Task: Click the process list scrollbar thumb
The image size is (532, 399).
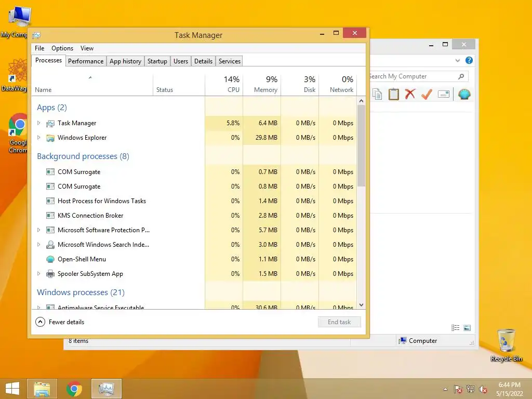Action: click(x=362, y=145)
